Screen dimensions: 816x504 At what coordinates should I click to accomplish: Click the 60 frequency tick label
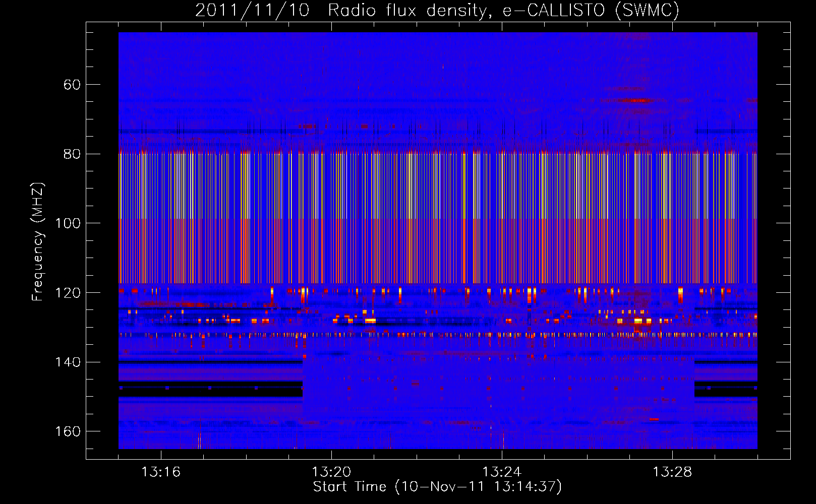(x=72, y=85)
